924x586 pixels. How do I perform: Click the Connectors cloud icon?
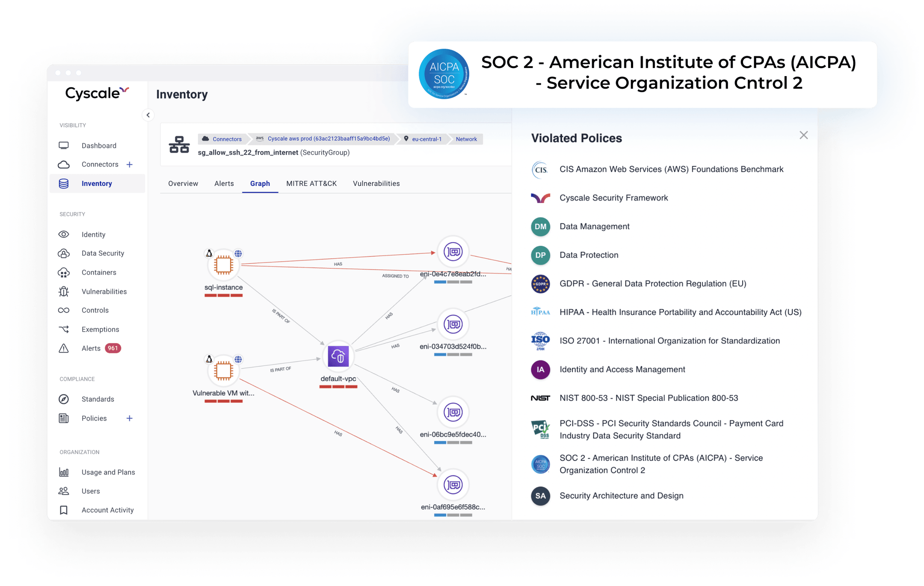[x=64, y=165]
